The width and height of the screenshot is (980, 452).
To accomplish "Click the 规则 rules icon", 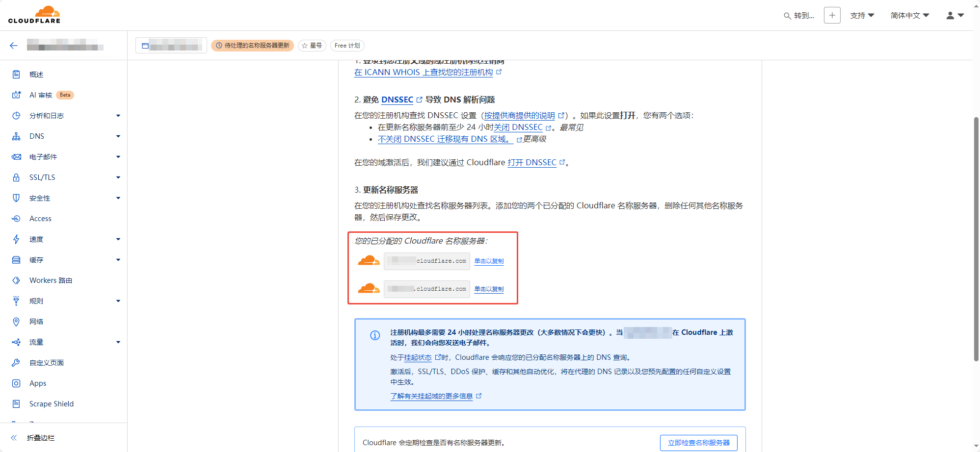I will (x=16, y=301).
